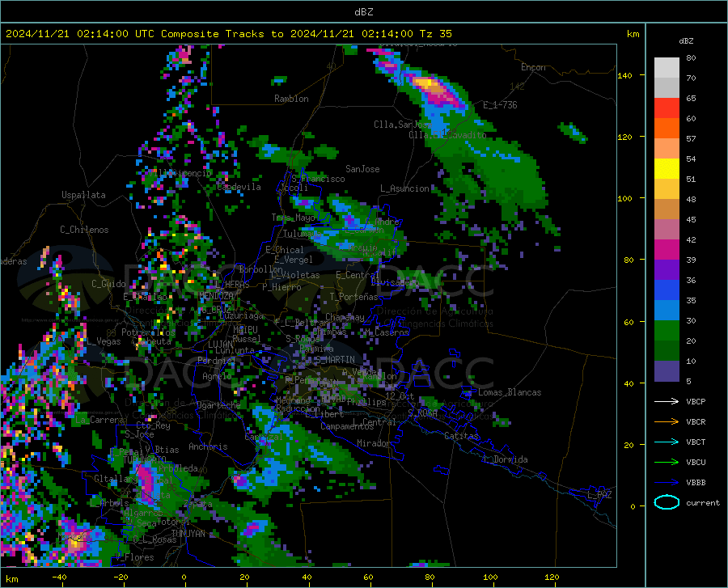The height and width of the screenshot is (588, 728).
Task: Click the L_Vegas map label
Action: [x=104, y=341]
